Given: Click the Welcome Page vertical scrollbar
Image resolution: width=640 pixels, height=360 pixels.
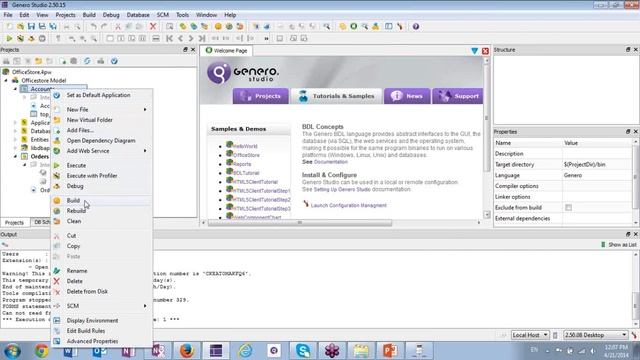Looking at the screenshot, I should 487,118.
